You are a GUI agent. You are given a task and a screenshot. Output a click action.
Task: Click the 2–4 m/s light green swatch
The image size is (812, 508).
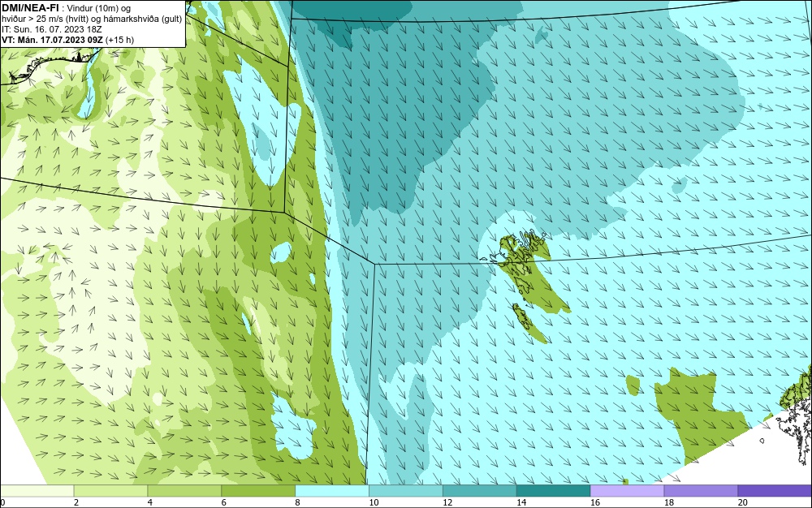click(x=110, y=490)
